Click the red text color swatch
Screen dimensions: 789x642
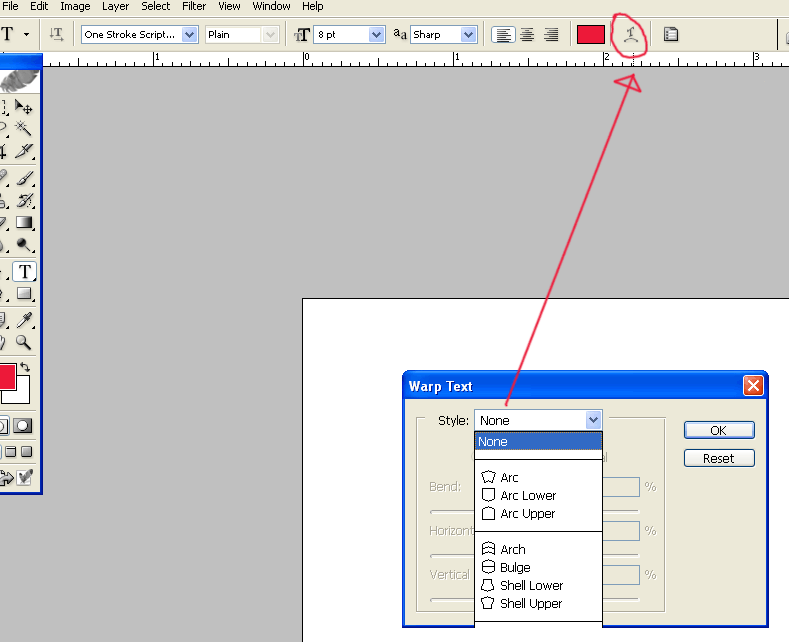point(591,35)
